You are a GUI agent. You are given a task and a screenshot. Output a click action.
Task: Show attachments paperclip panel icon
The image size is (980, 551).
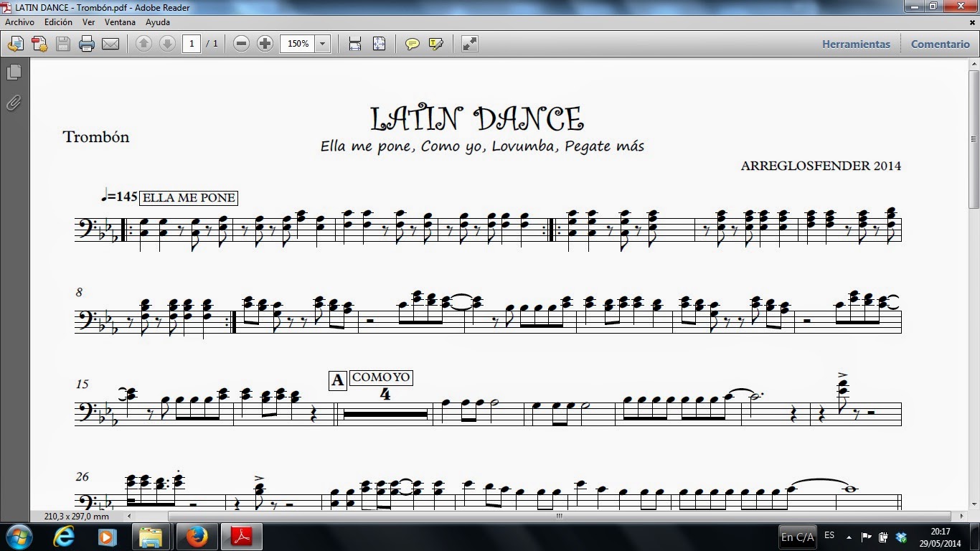(14, 103)
